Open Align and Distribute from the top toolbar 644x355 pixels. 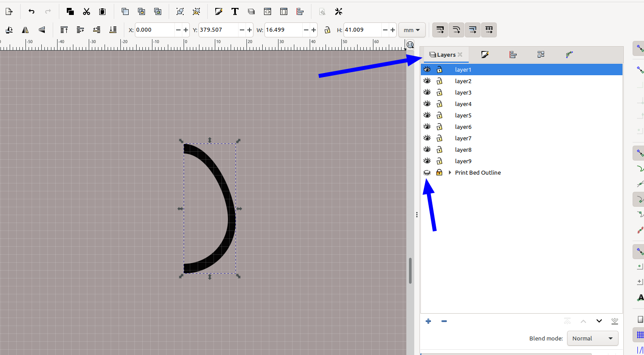point(300,11)
